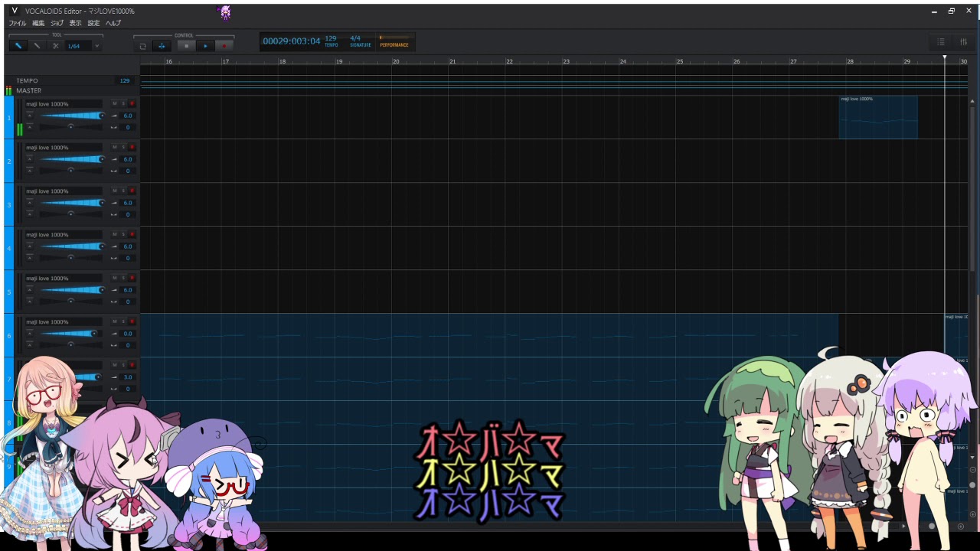Image resolution: width=980 pixels, height=551 pixels.
Task: Arm record on track 3
Action: click(x=132, y=191)
